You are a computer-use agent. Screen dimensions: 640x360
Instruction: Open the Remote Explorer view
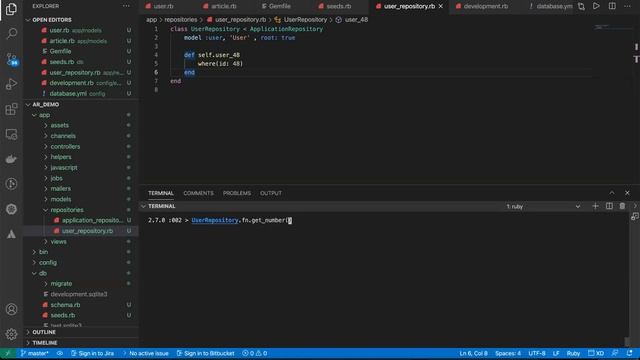tap(11, 134)
